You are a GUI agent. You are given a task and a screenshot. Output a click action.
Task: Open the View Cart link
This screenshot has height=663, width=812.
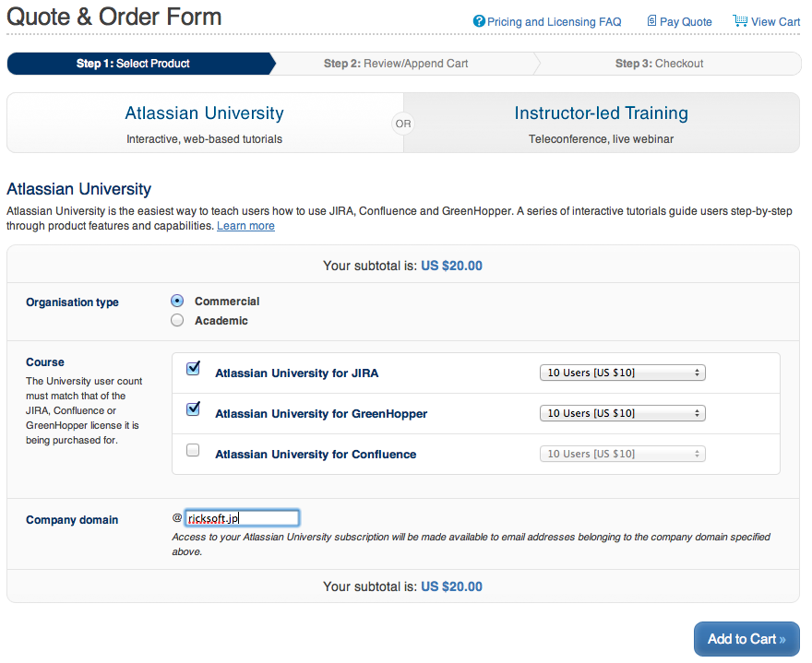point(776,22)
